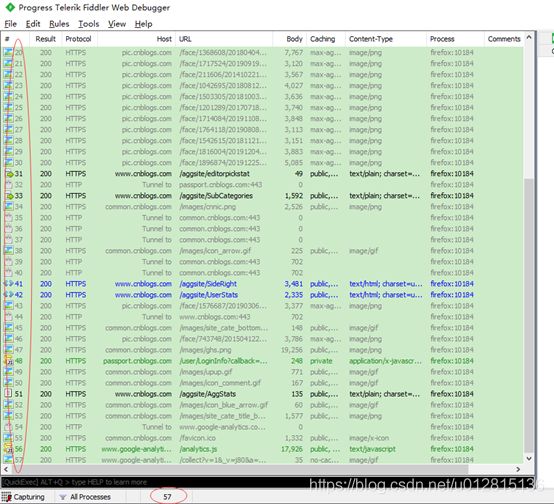Click the lock icon of session 44
This screenshot has width=554, height=504.
click(8, 317)
